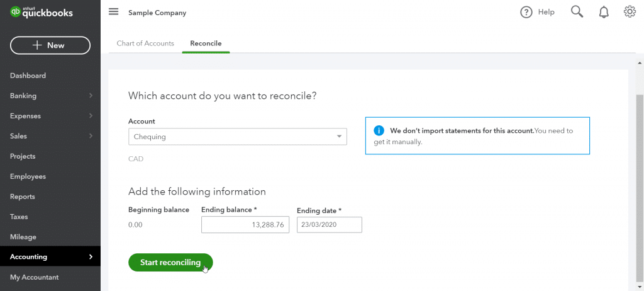
Task: Toggle the hamburger navigation menu
Action: (113, 12)
